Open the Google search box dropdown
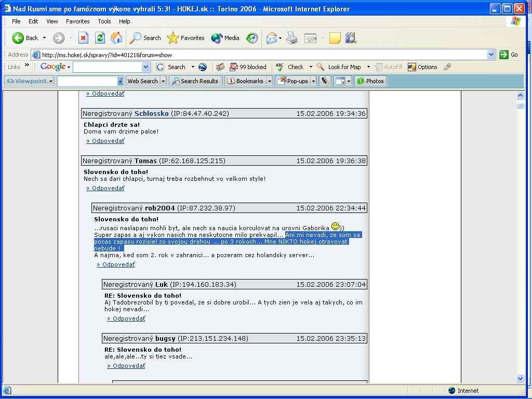 145,67
